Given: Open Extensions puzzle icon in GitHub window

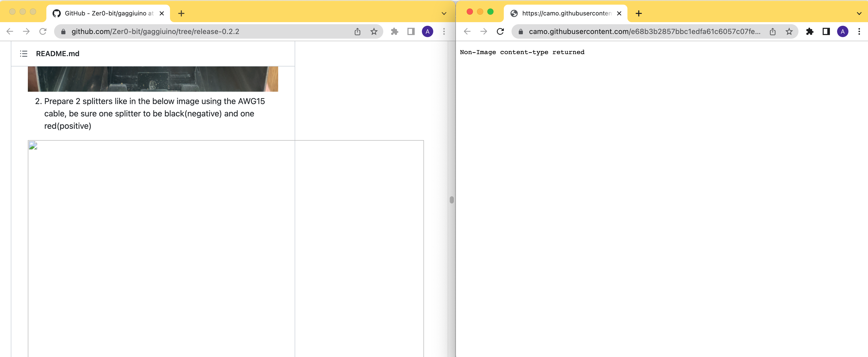Looking at the screenshot, I should tap(395, 31).
